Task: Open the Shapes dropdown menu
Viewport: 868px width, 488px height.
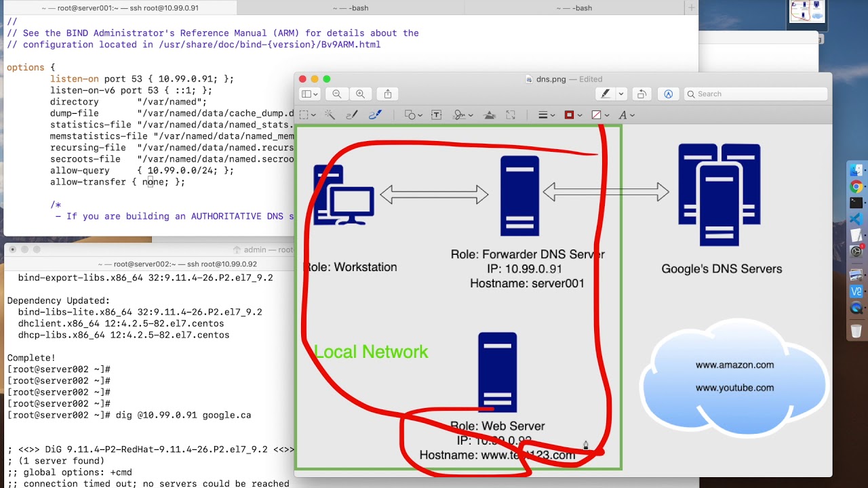Action: [x=412, y=115]
